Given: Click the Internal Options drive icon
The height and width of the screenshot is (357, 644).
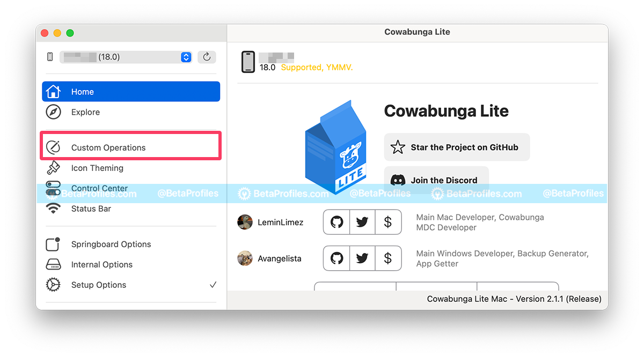Looking at the screenshot, I should 53,264.
